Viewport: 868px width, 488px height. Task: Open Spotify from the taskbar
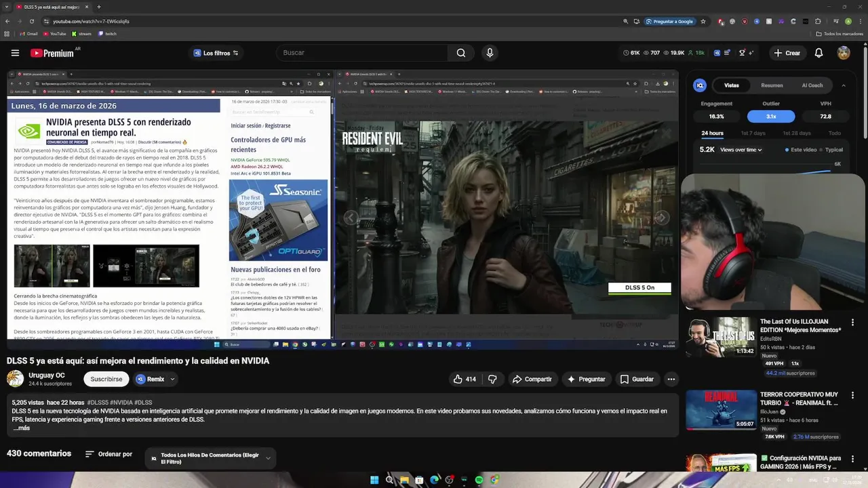[479, 480]
